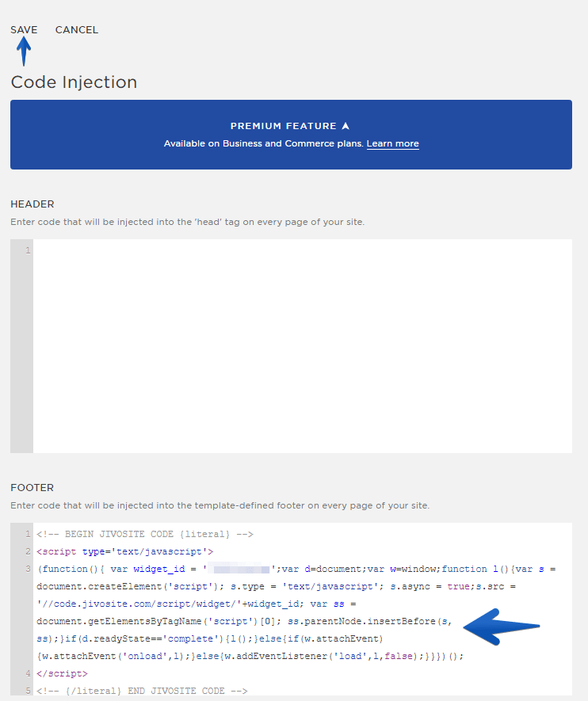Open the Learn more link

pos(392,143)
